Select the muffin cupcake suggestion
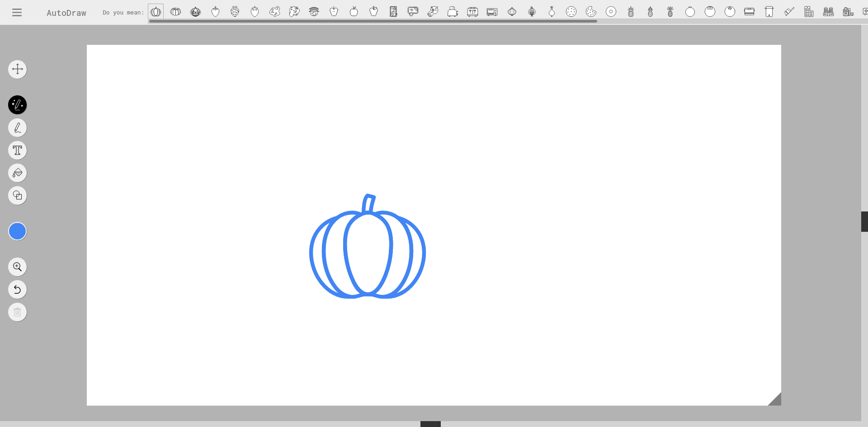The width and height of the screenshot is (868, 427). [x=314, y=12]
